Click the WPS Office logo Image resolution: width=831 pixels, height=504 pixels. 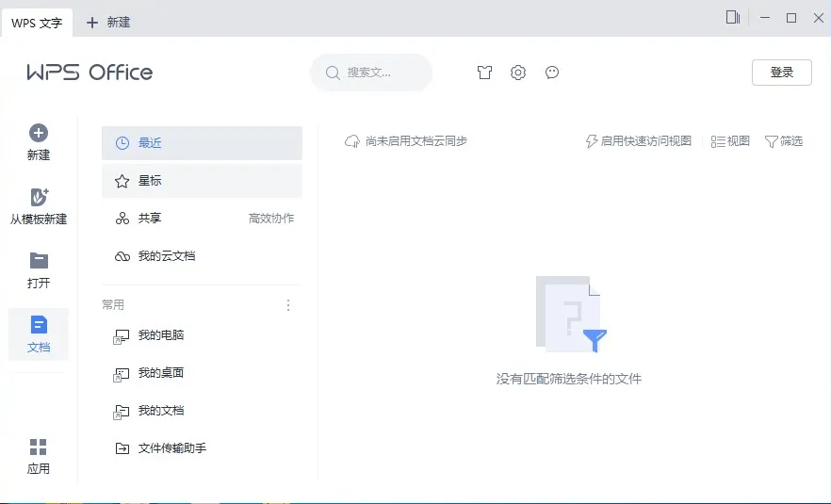click(90, 73)
